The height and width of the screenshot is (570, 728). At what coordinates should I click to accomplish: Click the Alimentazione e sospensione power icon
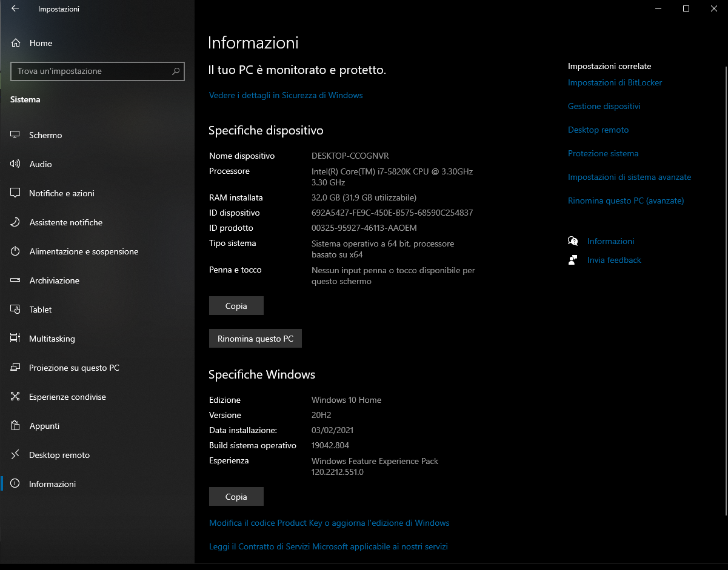(x=16, y=251)
